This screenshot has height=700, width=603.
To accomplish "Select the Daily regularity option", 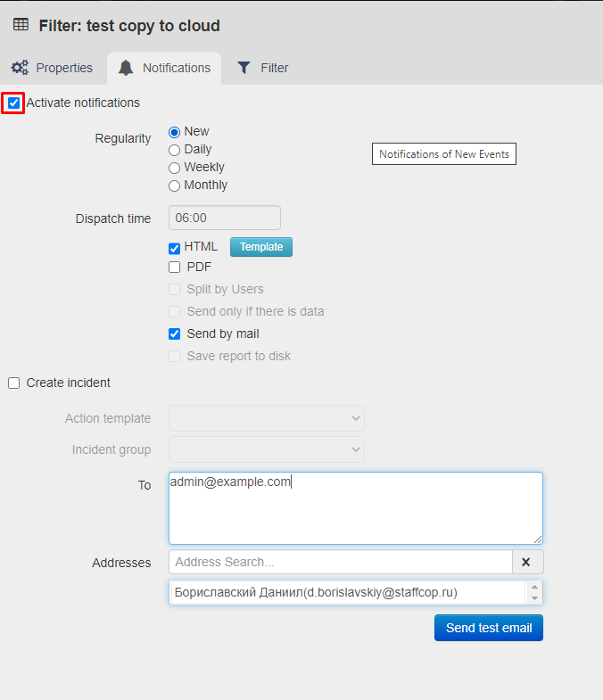I will pos(175,150).
